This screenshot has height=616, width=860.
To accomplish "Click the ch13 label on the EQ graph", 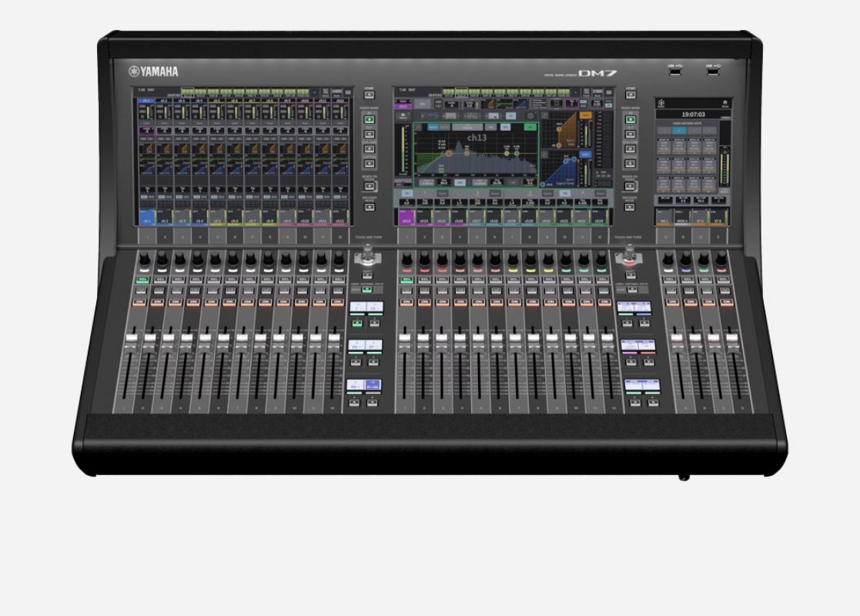I will pyautogui.click(x=477, y=138).
